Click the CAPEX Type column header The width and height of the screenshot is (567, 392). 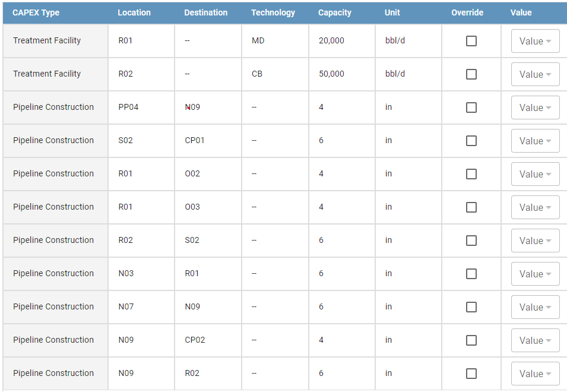click(36, 12)
